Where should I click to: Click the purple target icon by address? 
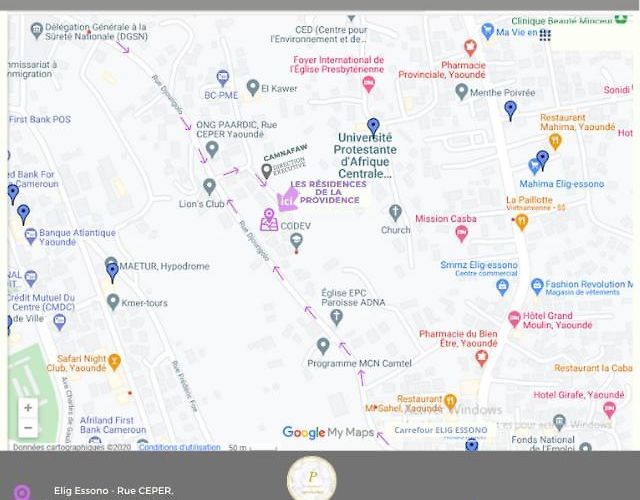click(x=21, y=492)
